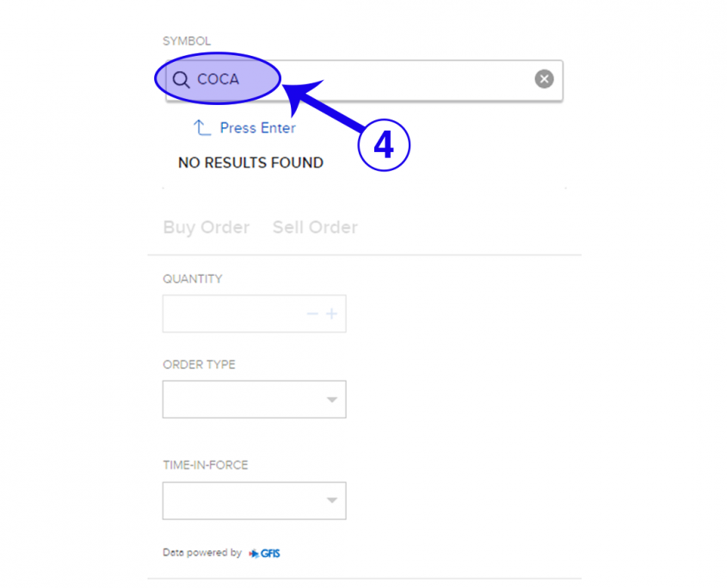This screenshot has height=588, width=727.
Task: Focus the Quantity input box
Action: (x=232, y=314)
